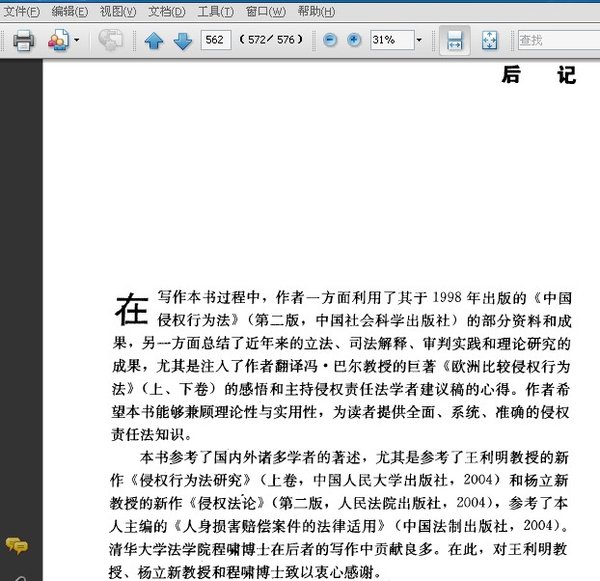The height and width of the screenshot is (581, 600).
Task: Toggle the fit-width scrolling mode icon
Action: pyautogui.click(x=455, y=40)
